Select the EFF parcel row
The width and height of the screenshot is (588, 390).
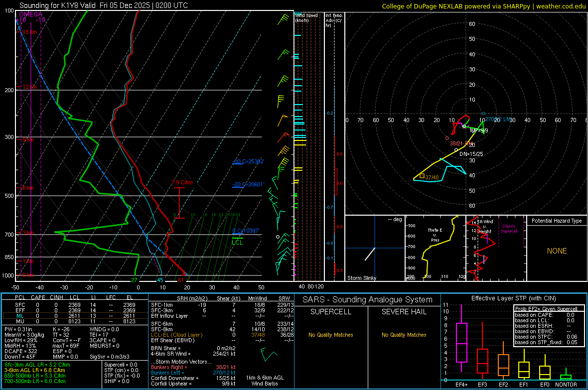(x=75, y=310)
